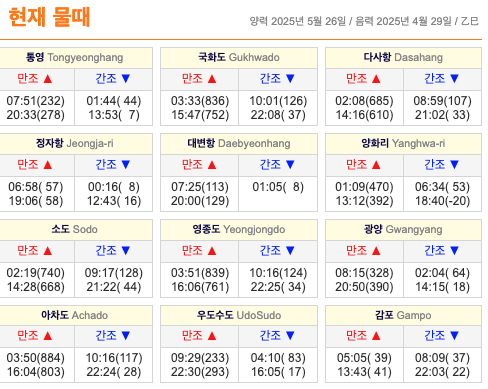Select the 아차도 Achado station header

[x=76, y=315]
